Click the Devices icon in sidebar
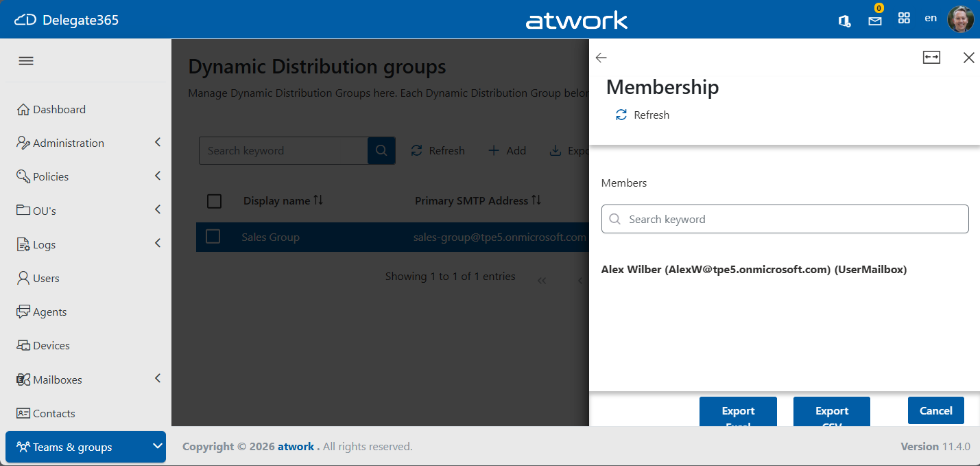This screenshot has height=466, width=980. tap(23, 345)
